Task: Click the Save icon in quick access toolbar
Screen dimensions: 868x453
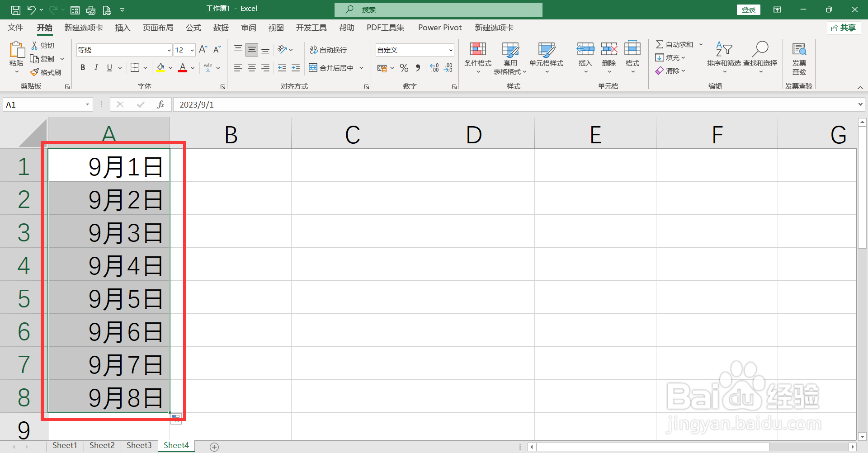Action: (15, 9)
